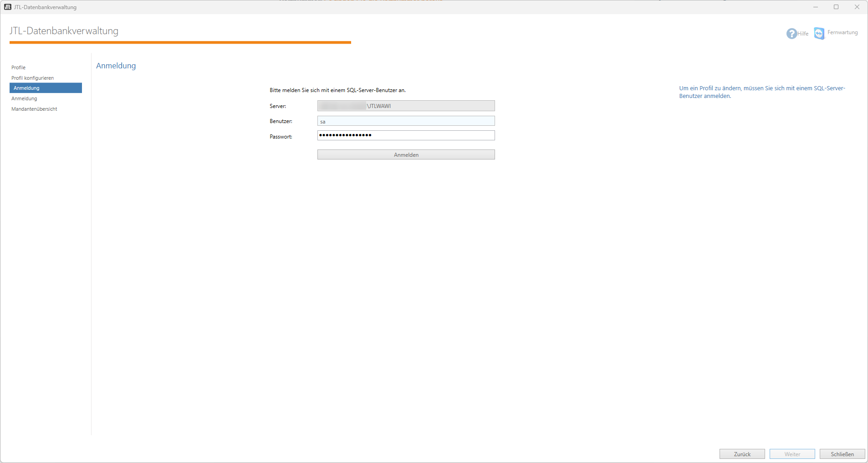This screenshot has width=868, height=463.
Task: Launch the Fernwartung TeamViewer icon
Action: (x=819, y=33)
